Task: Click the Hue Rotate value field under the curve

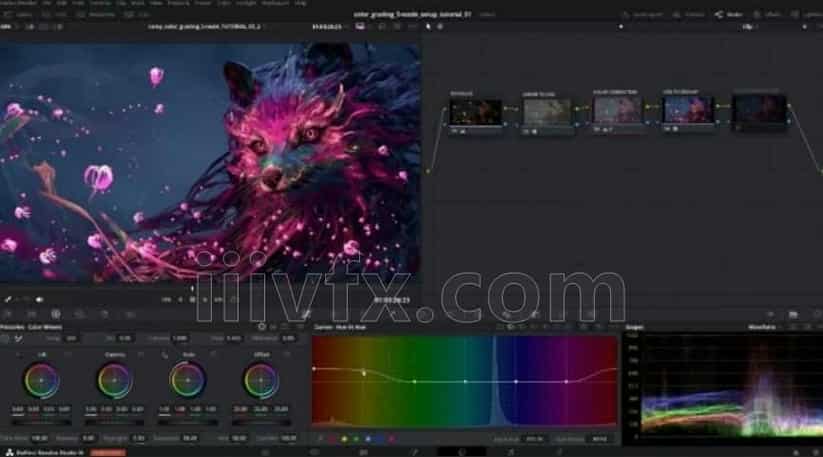Action: [x=599, y=439]
